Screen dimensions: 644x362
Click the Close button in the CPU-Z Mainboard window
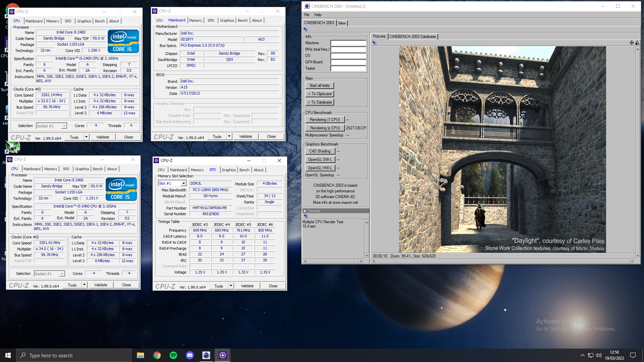(271, 136)
